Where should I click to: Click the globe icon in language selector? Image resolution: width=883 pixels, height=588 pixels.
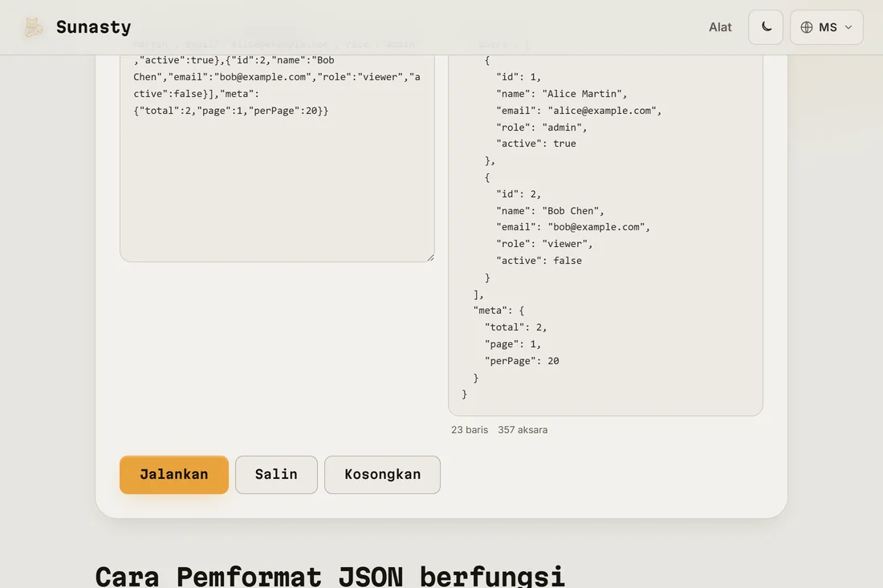click(x=807, y=27)
